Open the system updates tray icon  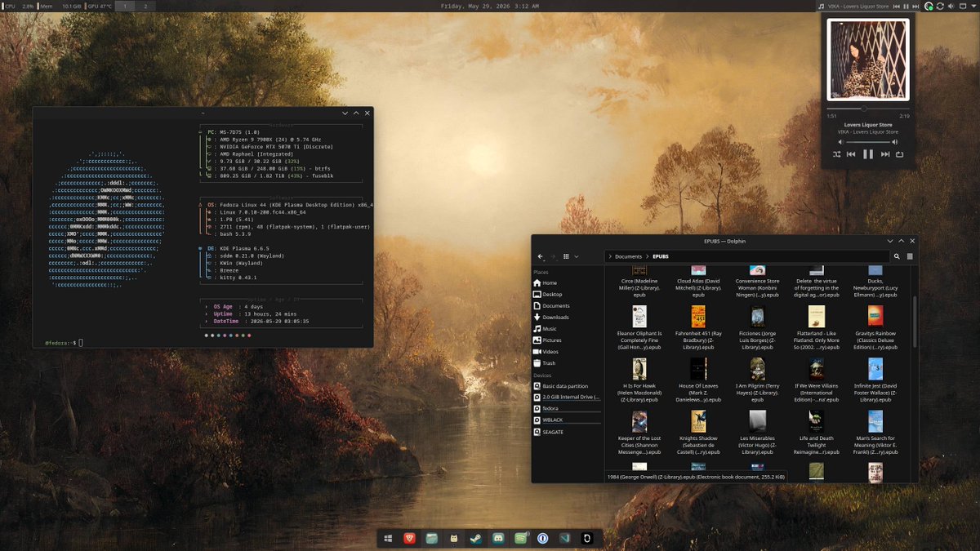941,6
